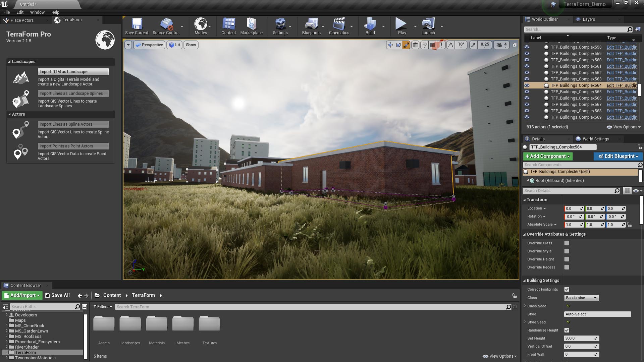This screenshot has width=644, height=362.
Task: Click the Build toolbar icon
Action: click(370, 24)
